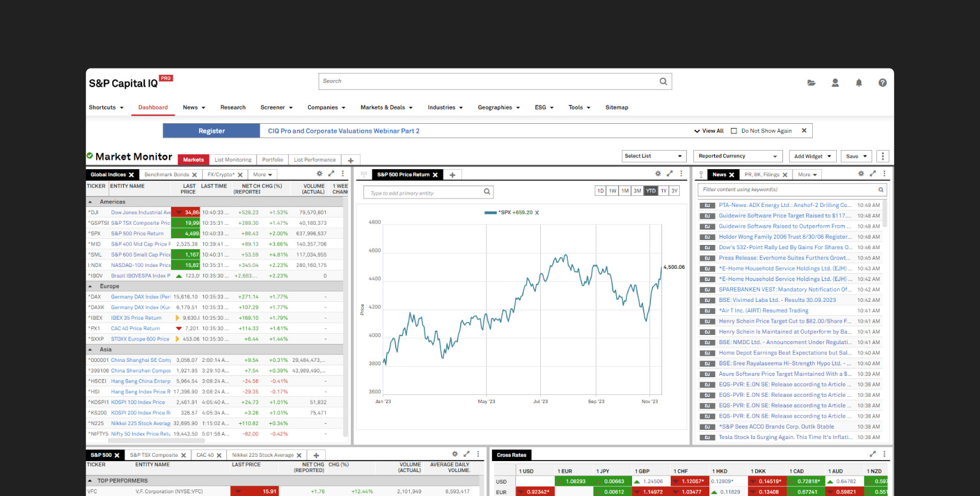Expand the News panel to fullscreen

[873, 174]
